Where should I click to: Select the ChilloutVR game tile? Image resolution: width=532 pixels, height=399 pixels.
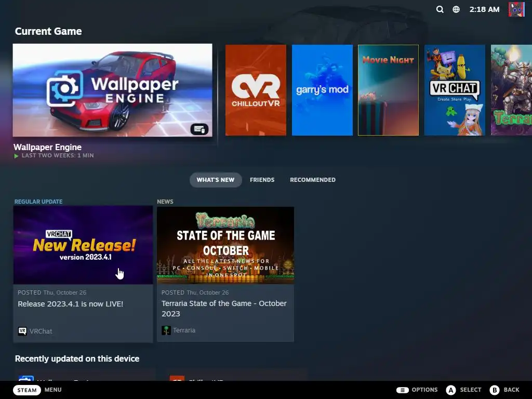(x=256, y=90)
